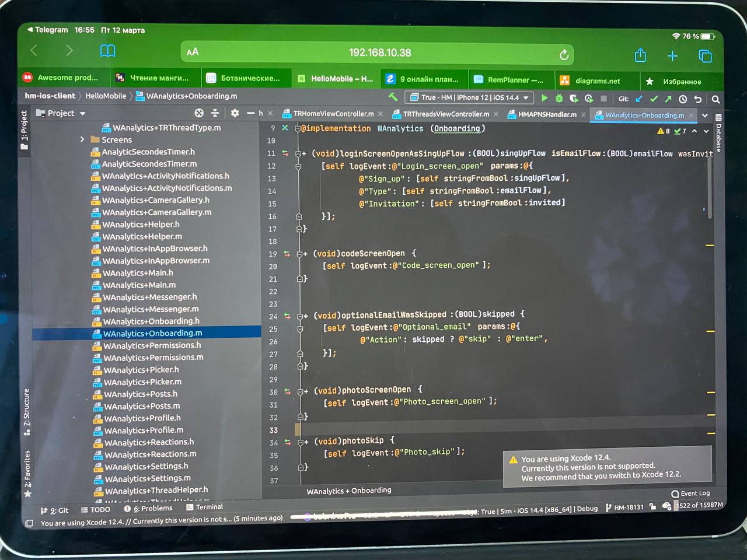The width and height of the screenshot is (747, 560).
Task: Add a new Safari tab with the plus icon
Action: click(672, 56)
